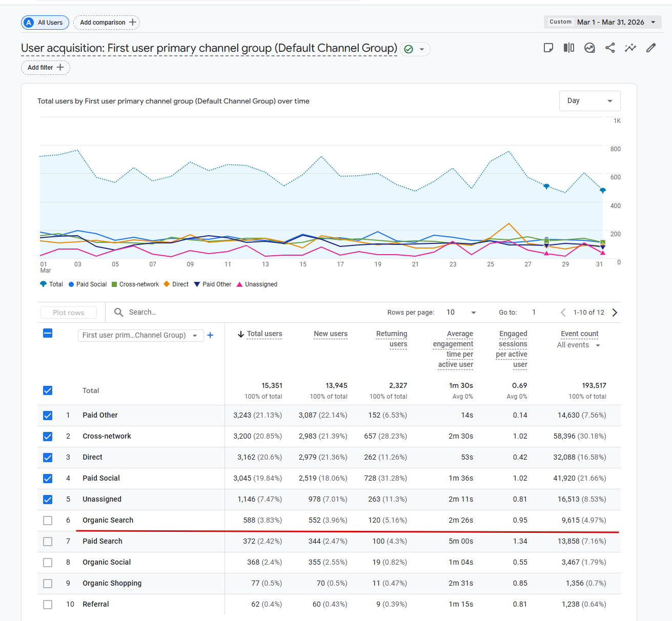This screenshot has width=672, height=621.
Task: Click the table Search input field
Action: [x=205, y=313]
